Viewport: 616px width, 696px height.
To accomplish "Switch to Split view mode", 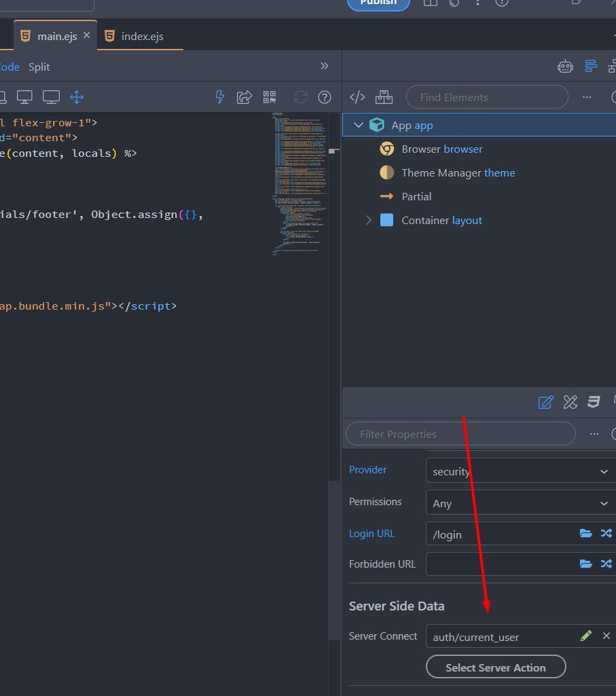I will pyautogui.click(x=39, y=67).
